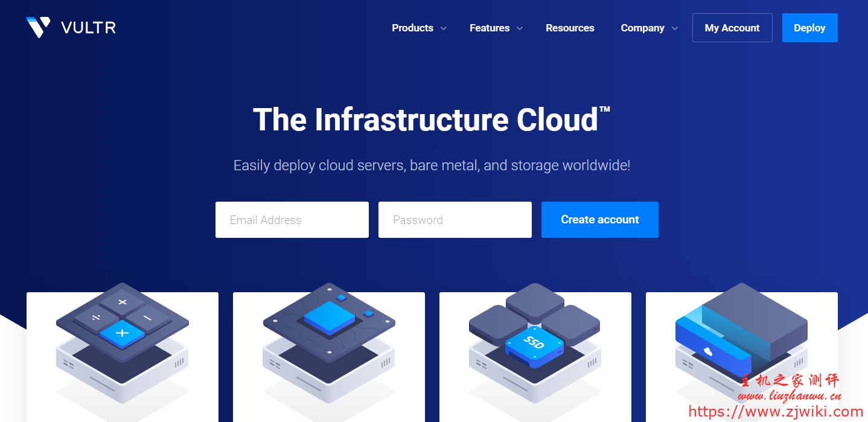Click the My Account button

(x=732, y=28)
